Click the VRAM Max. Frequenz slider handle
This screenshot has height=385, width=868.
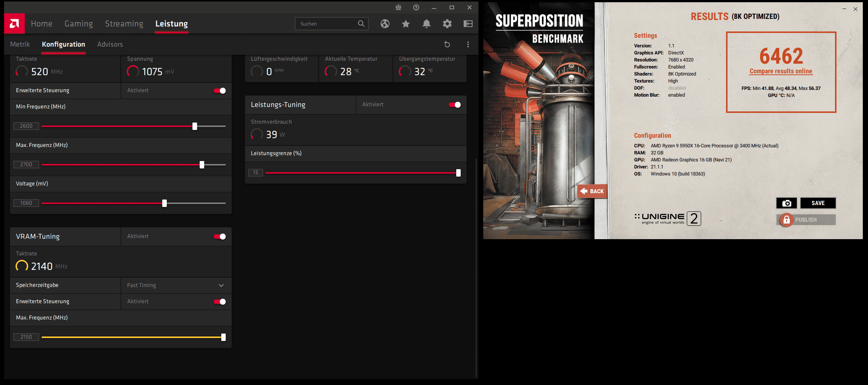pos(223,337)
